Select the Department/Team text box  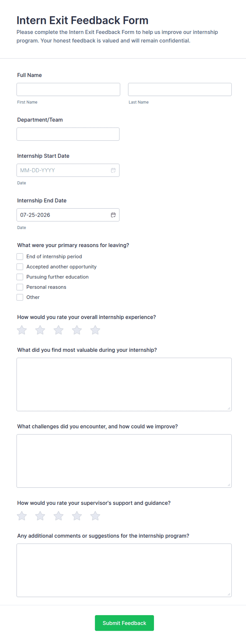(68, 134)
